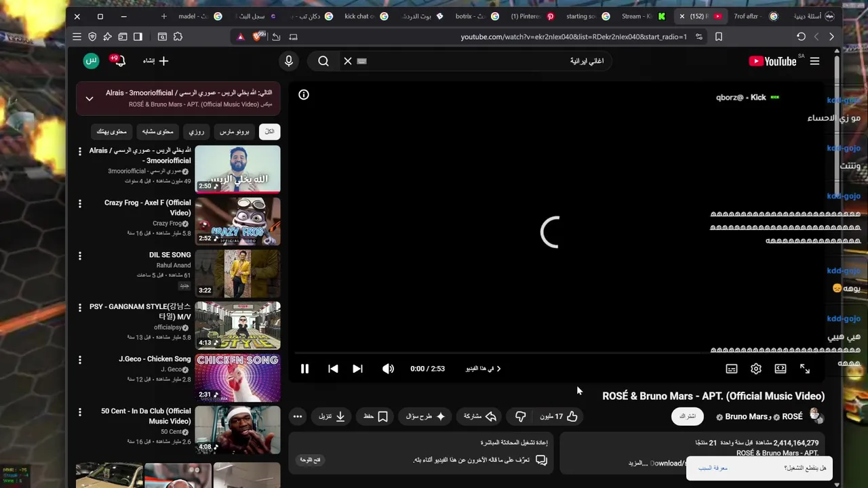Skip to the previous video
Screen dimensions: 868x488
pyautogui.click(x=333, y=369)
